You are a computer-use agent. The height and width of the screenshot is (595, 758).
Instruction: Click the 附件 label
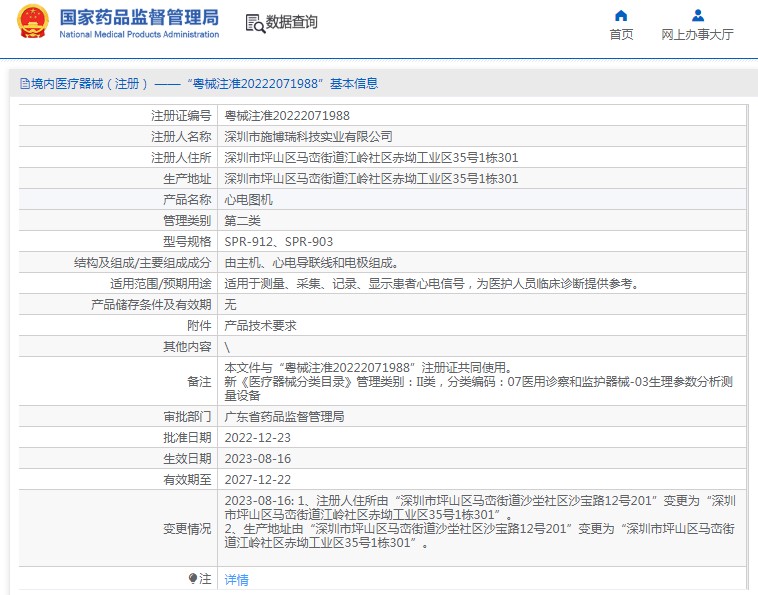pyautogui.click(x=199, y=326)
